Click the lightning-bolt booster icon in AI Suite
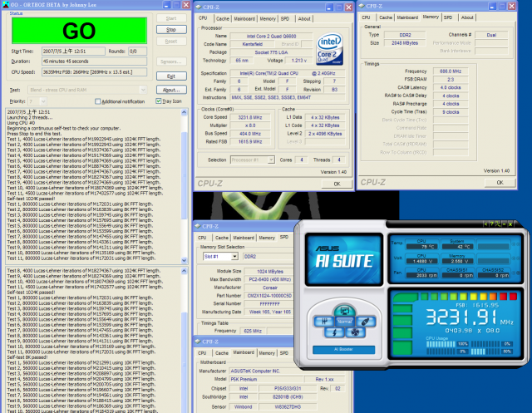This screenshot has width=532, height=413. [x=334, y=332]
